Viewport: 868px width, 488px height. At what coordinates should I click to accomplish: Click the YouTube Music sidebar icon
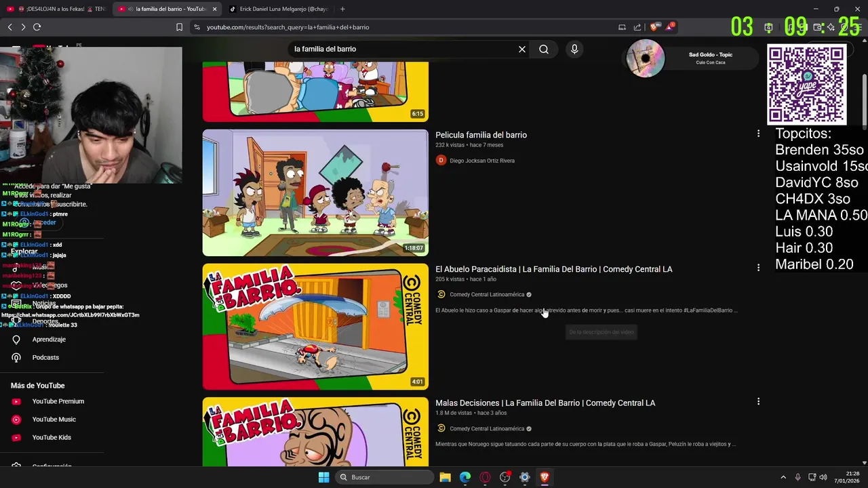[16, 420]
